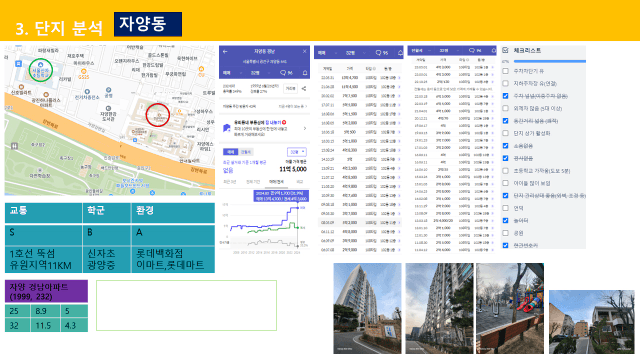Click the back arrow in 자양동 경남 panel

tap(225, 51)
